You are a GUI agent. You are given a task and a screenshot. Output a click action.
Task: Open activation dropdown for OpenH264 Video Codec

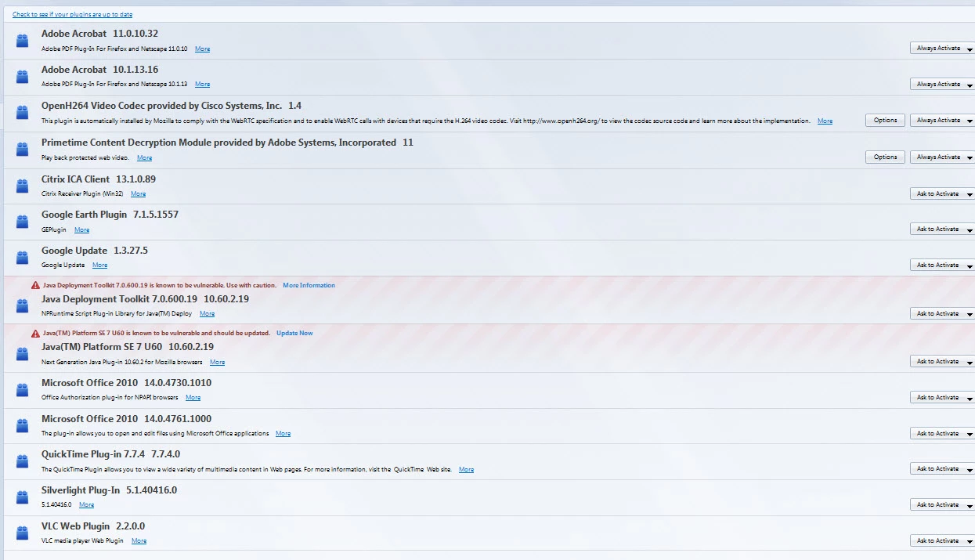pyautogui.click(x=943, y=120)
